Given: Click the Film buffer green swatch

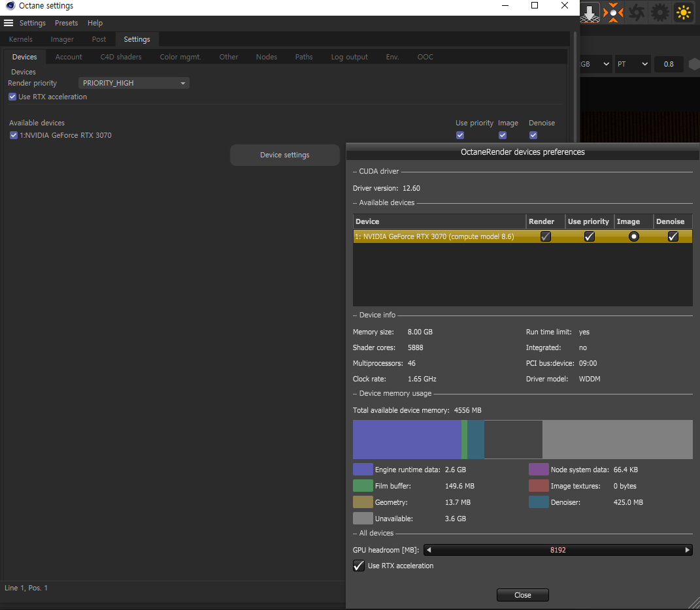Looking at the screenshot, I should [x=363, y=485].
